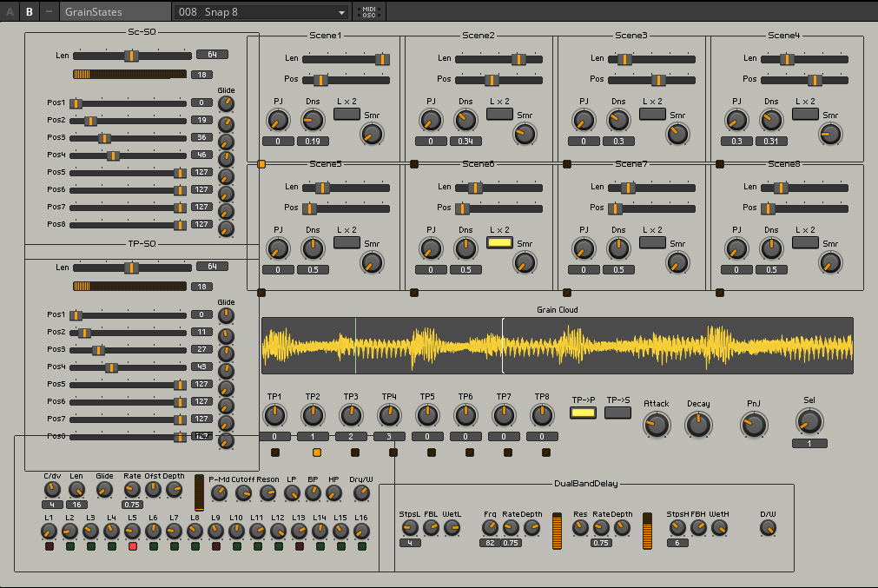Click the TP1 knob
The height and width of the screenshot is (588, 878).
coord(274,414)
